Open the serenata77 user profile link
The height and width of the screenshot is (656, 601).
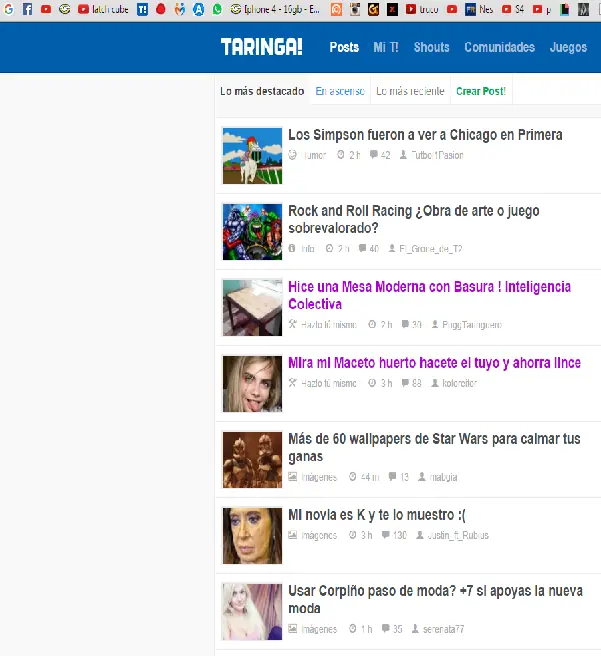tap(443, 629)
